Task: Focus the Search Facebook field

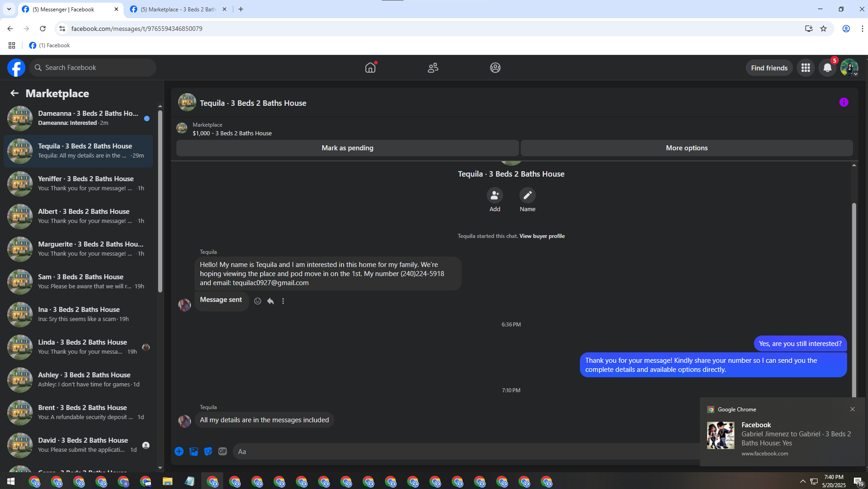Action: tap(93, 68)
